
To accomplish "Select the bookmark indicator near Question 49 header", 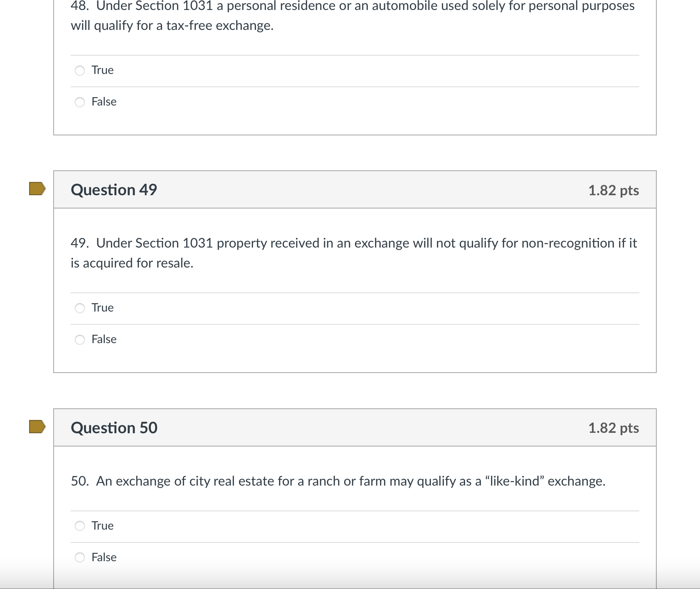I will [37, 189].
